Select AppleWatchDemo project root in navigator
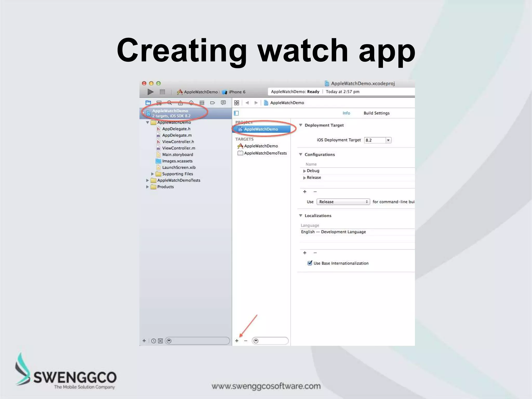This screenshot has height=399, width=532. (185, 114)
